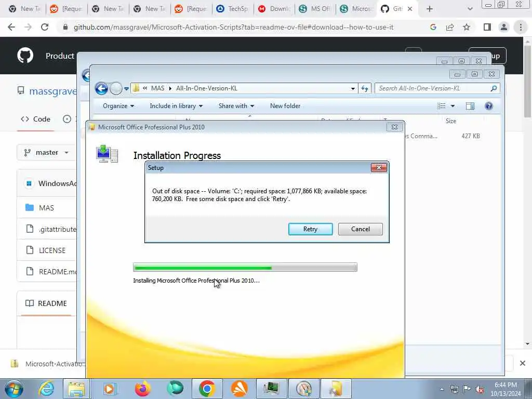
Task: Switch to the TechSp browser tab
Action: point(233,9)
